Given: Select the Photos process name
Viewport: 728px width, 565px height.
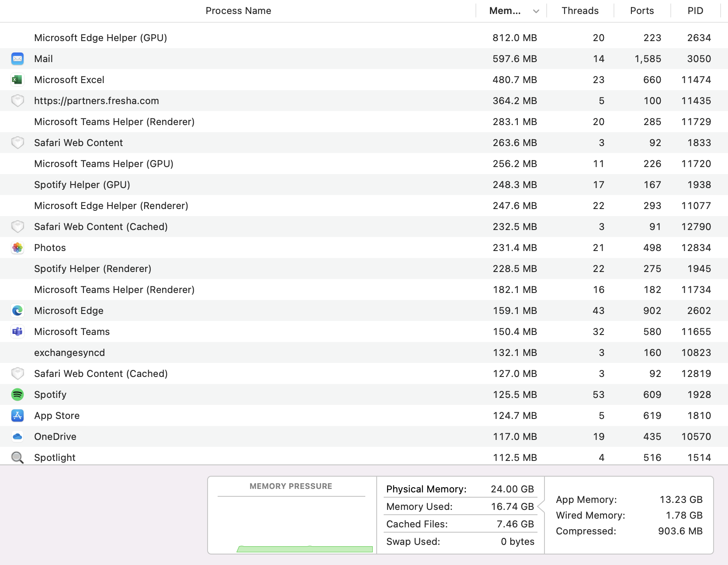Looking at the screenshot, I should 50,248.
